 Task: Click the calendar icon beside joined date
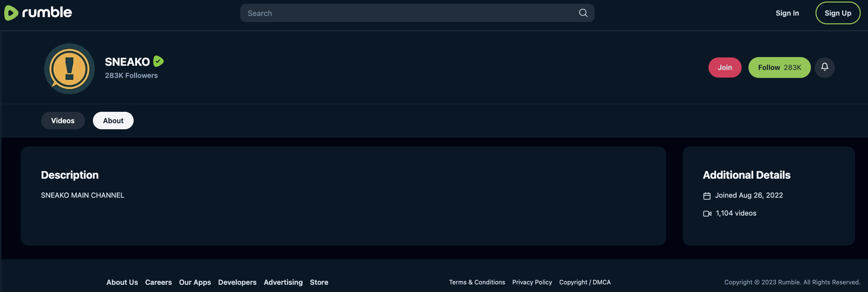707,196
